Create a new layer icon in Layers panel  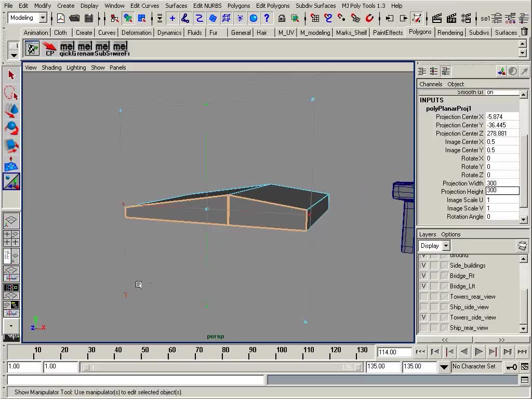point(522,246)
